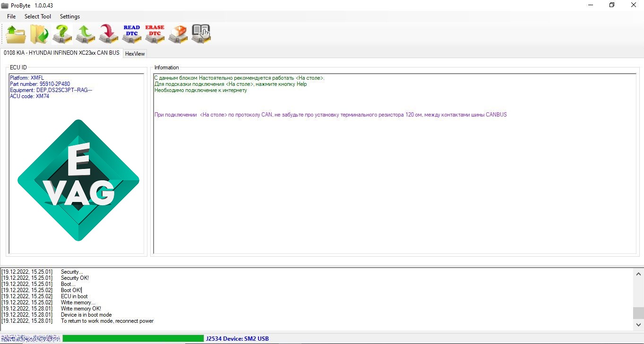This screenshot has width=644, height=344.
Task: Click the save file folder icon
Action: click(39, 34)
